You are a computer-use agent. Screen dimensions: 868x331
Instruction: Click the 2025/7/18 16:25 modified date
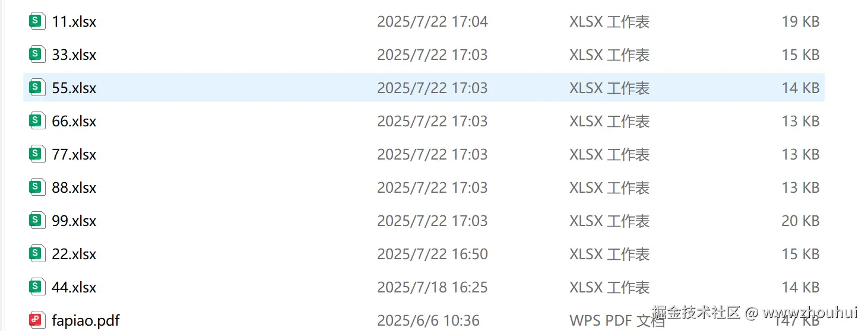tap(432, 288)
